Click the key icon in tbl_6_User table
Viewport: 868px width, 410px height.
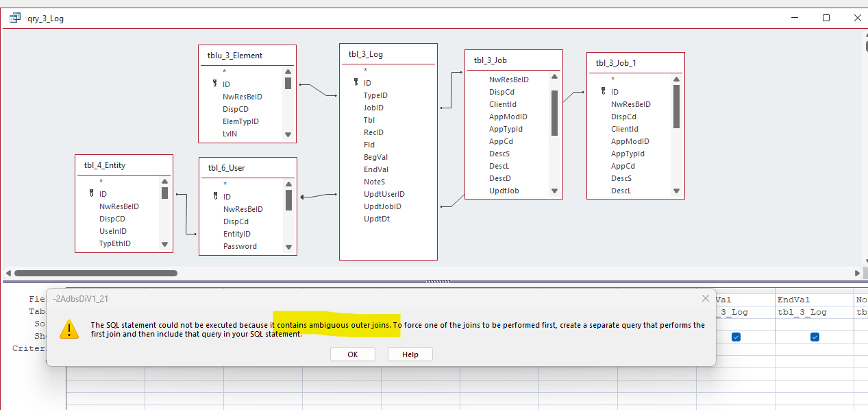tap(215, 197)
